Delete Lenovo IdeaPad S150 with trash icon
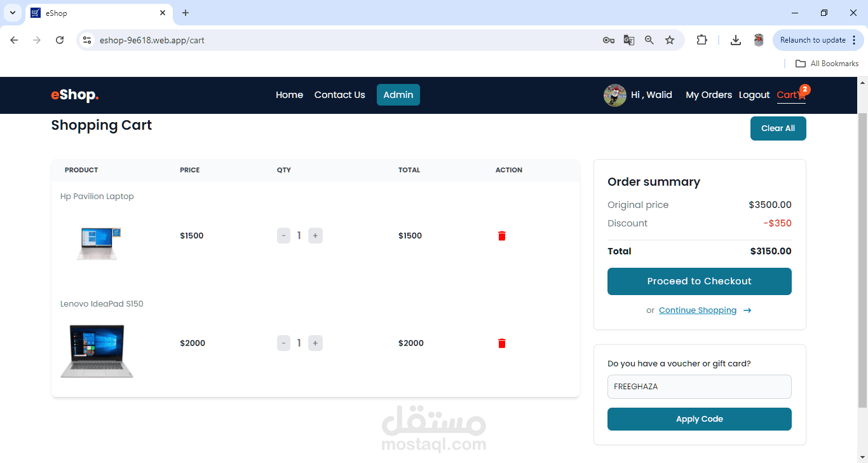Viewport: 868px width, 463px height. 502,343
